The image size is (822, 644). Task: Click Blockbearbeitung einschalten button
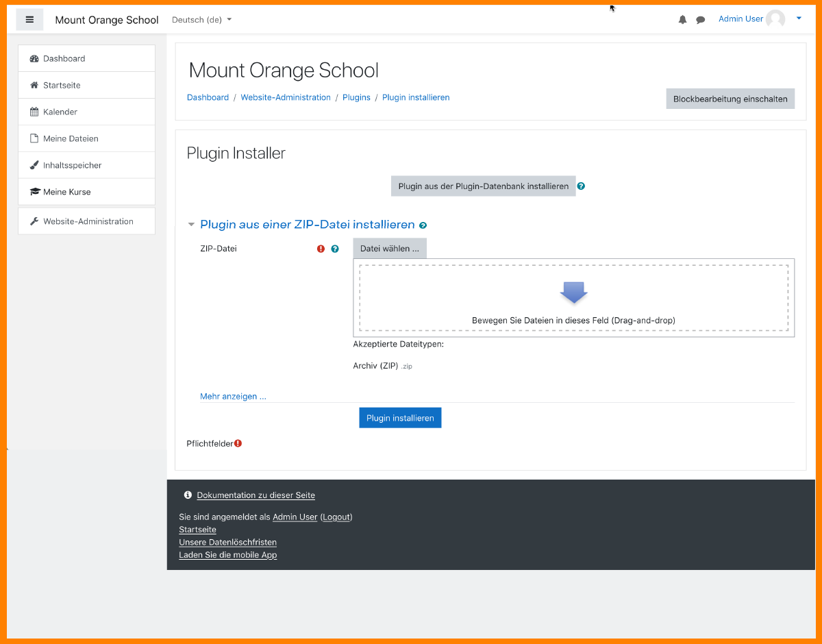tap(730, 99)
